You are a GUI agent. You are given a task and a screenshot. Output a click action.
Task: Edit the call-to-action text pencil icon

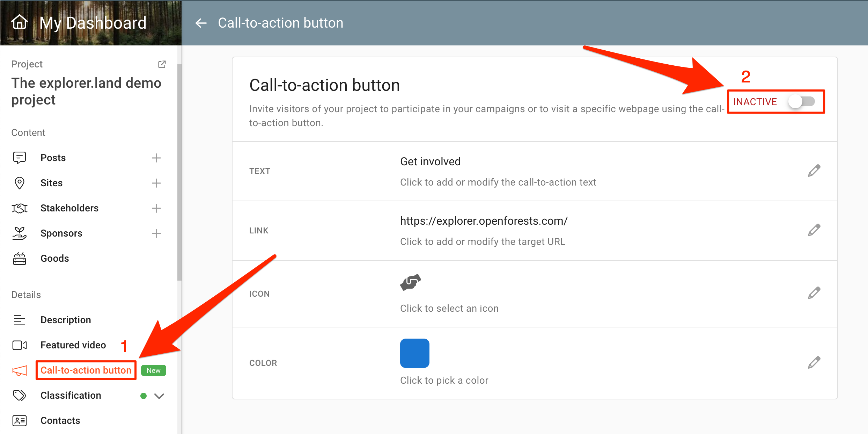pyautogui.click(x=814, y=171)
